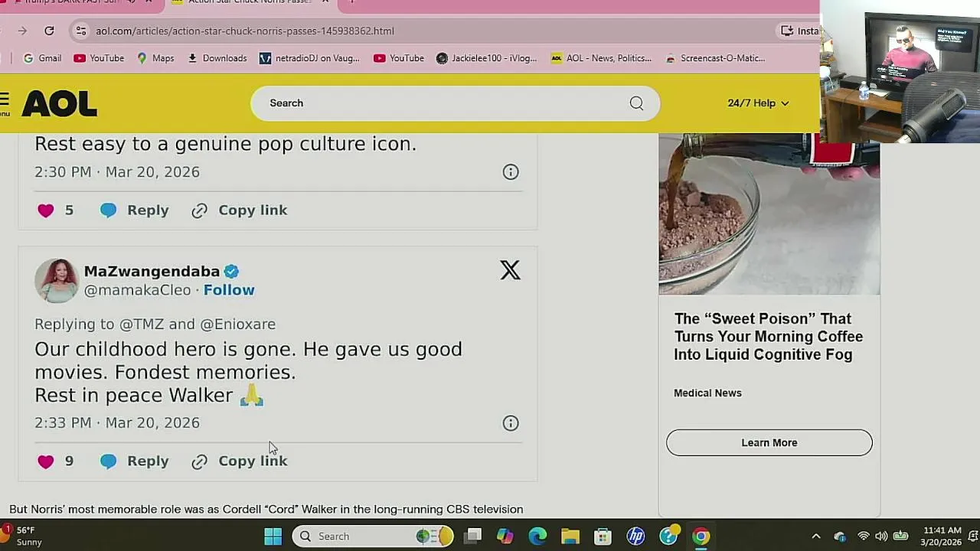980x551 pixels.
Task: Open the AOL hamburger menu
Action: (5, 103)
